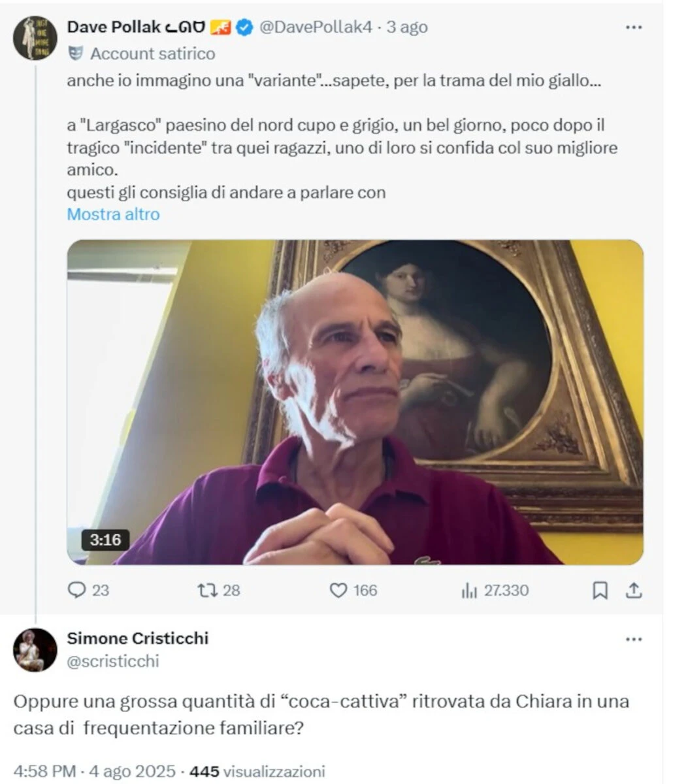
Task: Play the 3:16 video thumbnail
Action: point(355,402)
